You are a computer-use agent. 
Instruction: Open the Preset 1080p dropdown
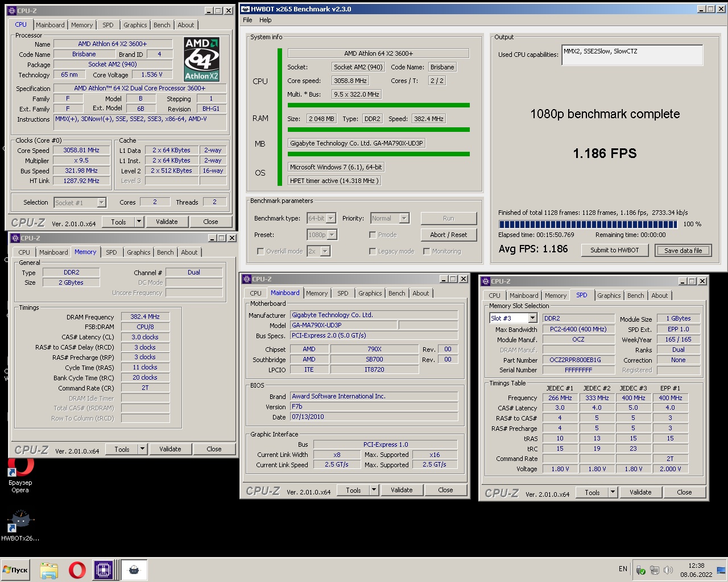pyautogui.click(x=332, y=235)
